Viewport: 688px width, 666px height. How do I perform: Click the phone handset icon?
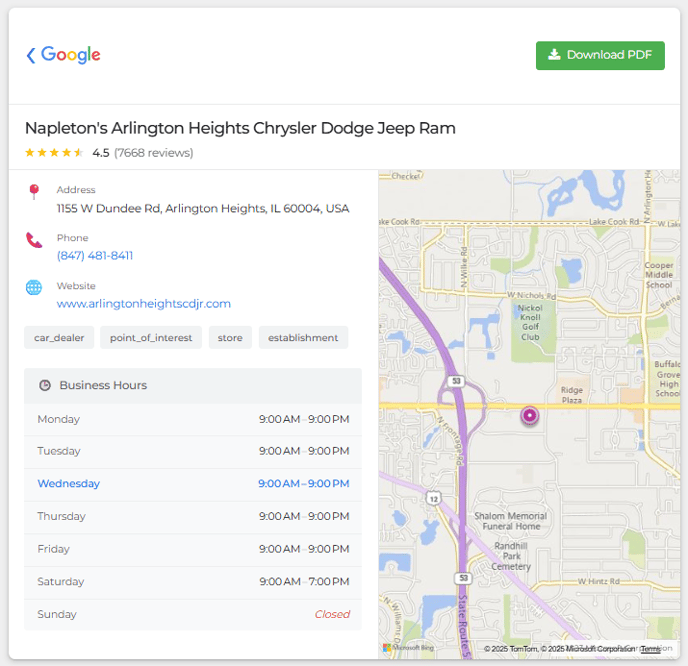(x=34, y=240)
